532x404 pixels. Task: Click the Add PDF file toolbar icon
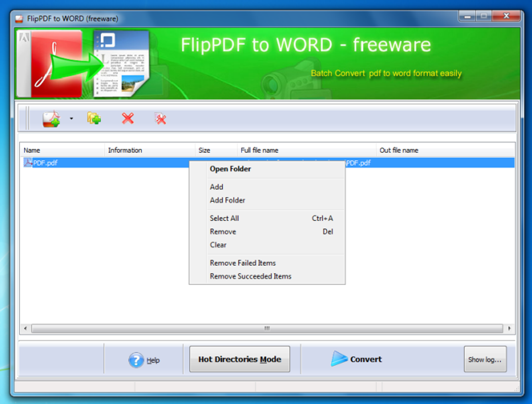(x=51, y=119)
